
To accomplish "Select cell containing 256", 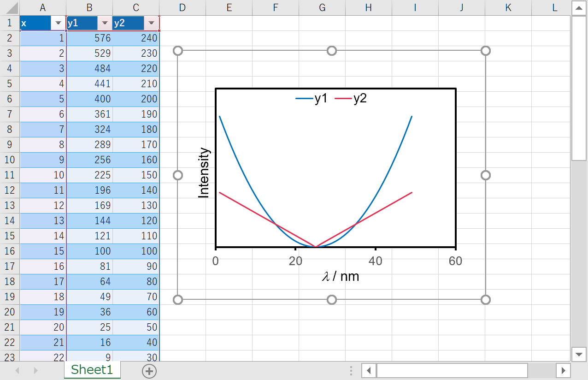I will coord(89,160).
